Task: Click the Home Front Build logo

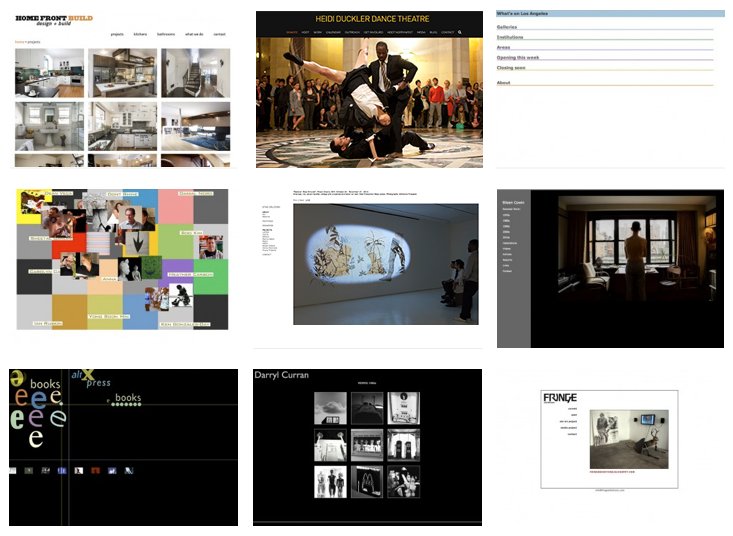Action: point(52,20)
